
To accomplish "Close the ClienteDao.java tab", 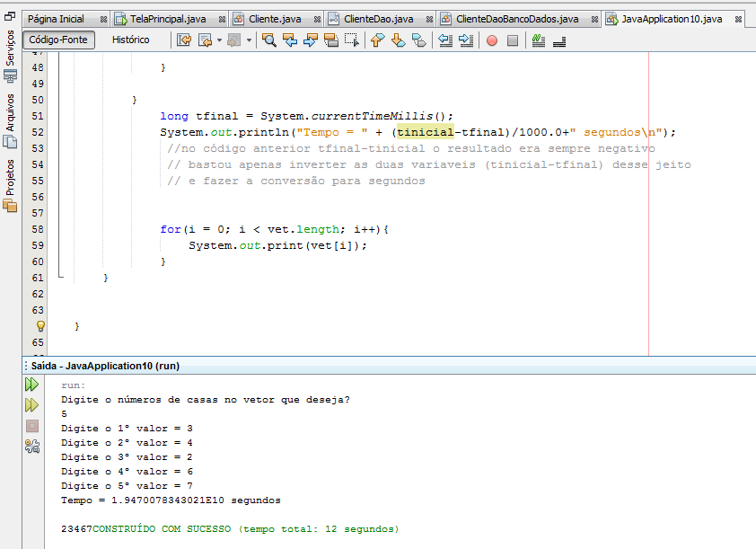I will click(x=429, y=19).
